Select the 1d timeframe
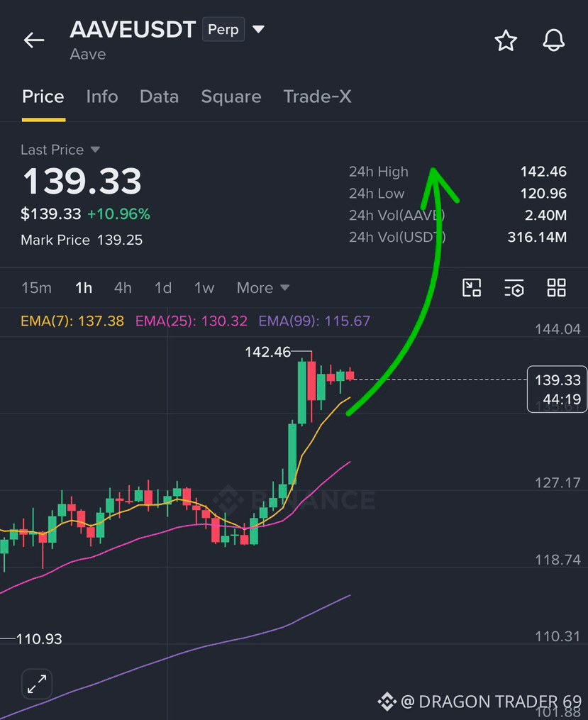This screenshot has width=588, height=720. (163, 288)
